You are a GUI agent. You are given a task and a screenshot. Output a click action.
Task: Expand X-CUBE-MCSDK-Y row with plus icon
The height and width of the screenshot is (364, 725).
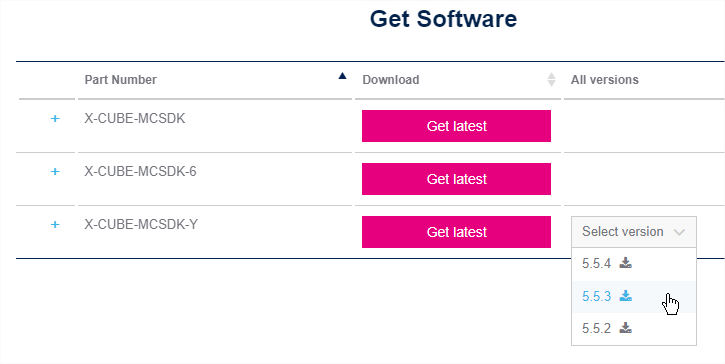(x=55, y=225)
